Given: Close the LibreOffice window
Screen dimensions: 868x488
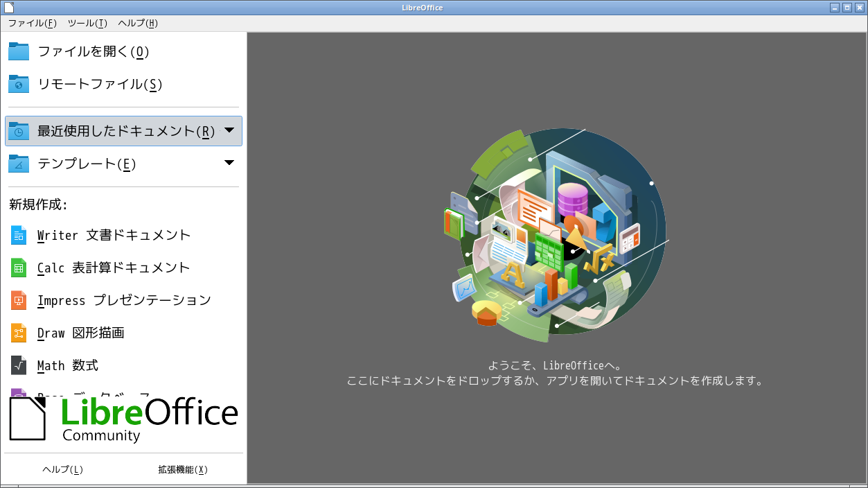Looking at the screenshot, I should coord(860,8).
